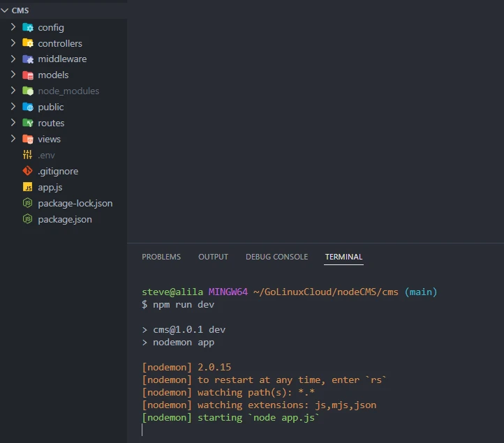The height and width of the screenshot is (443, 504).
Task: Open the package-lock.json file
Action: click(x=75, y=203)
